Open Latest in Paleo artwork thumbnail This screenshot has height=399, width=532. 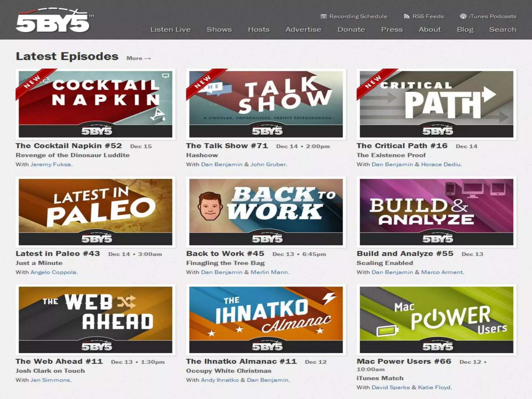click(x=95, y=212)
